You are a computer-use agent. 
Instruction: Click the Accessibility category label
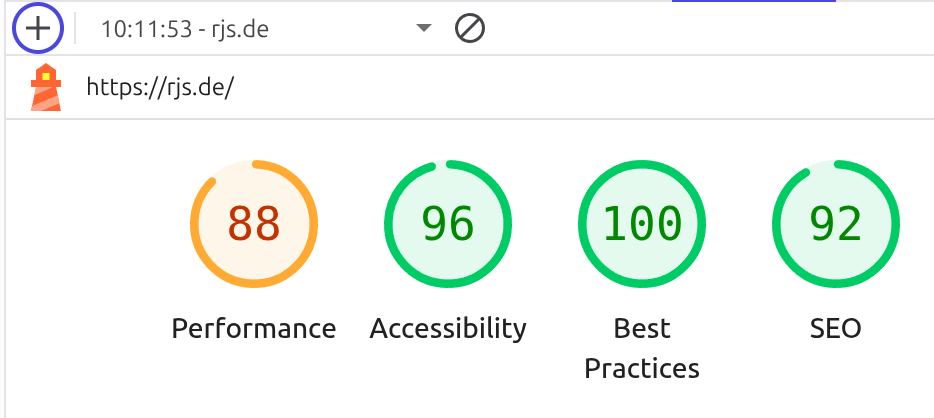pos(448,328)
